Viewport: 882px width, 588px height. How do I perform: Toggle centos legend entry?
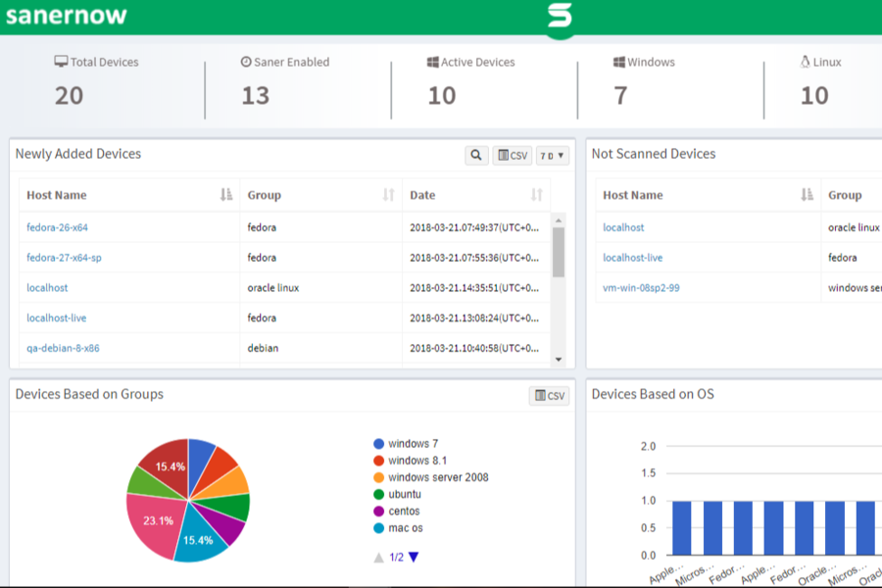[397, 511]
